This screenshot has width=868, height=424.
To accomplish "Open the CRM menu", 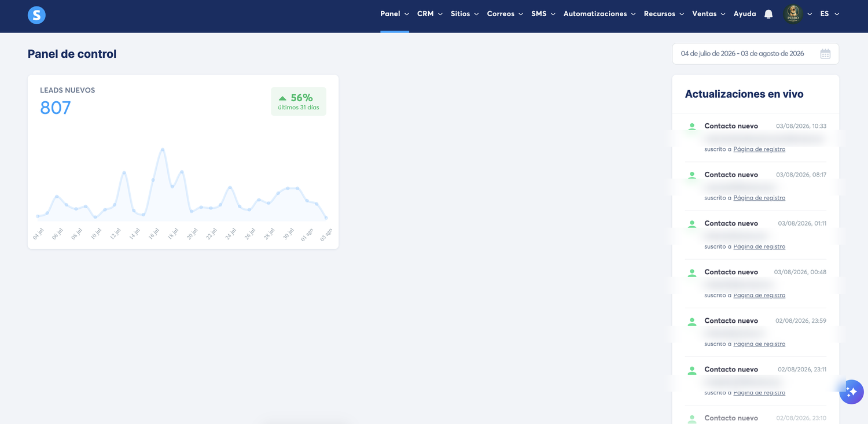I will [430, 14].
